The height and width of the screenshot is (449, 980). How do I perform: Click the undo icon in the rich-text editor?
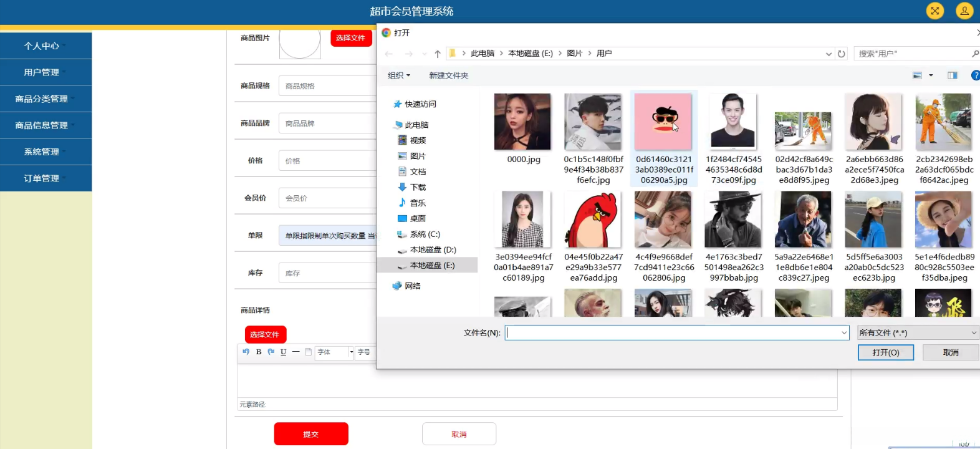(246, 352)
